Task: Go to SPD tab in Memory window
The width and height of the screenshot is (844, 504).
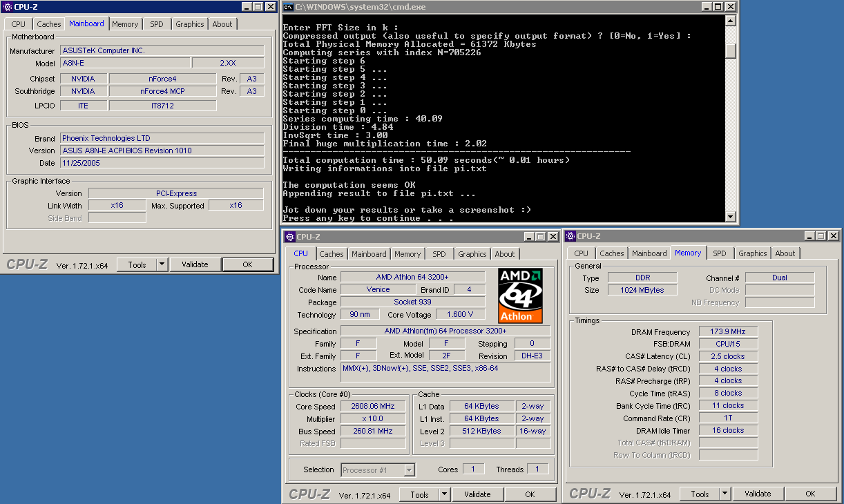Action: coord(720,253)
